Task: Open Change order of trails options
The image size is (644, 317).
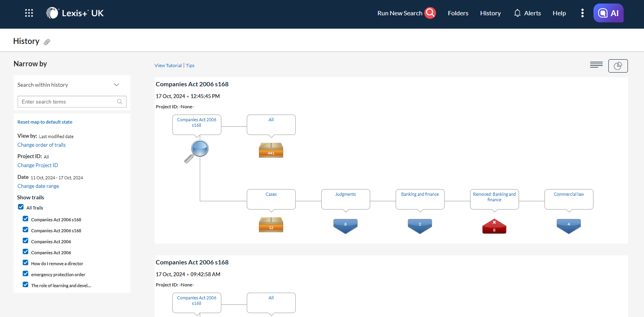Action: click(x=42, y=145)
